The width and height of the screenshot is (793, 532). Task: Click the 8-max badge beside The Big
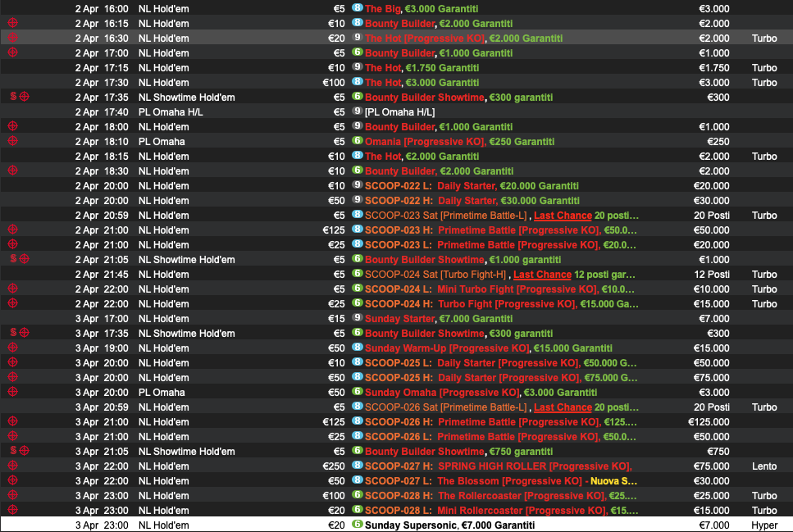point(357,8)
